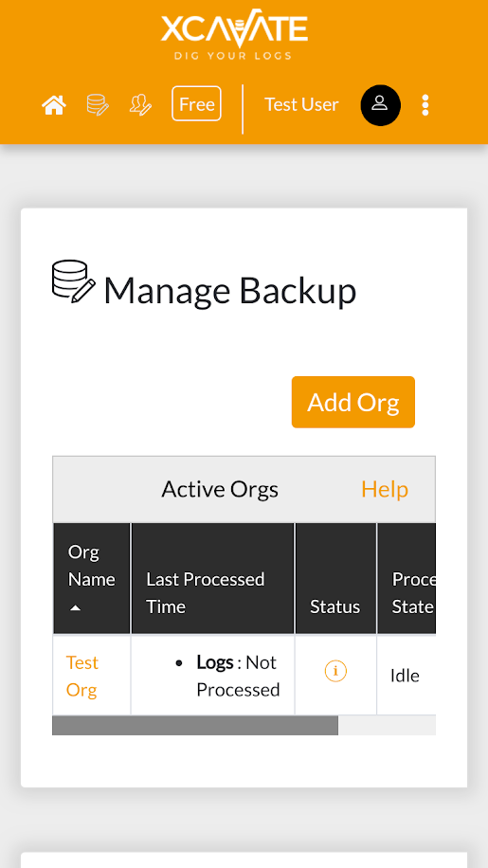488x868 pixels.
Task: Click the Xcavate logo
Action: [235, 34]
